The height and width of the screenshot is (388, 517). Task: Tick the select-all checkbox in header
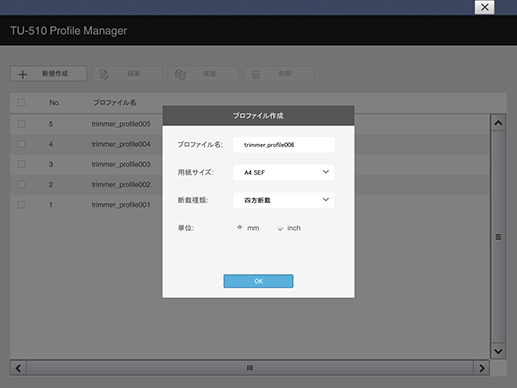(x=21, y=102)
